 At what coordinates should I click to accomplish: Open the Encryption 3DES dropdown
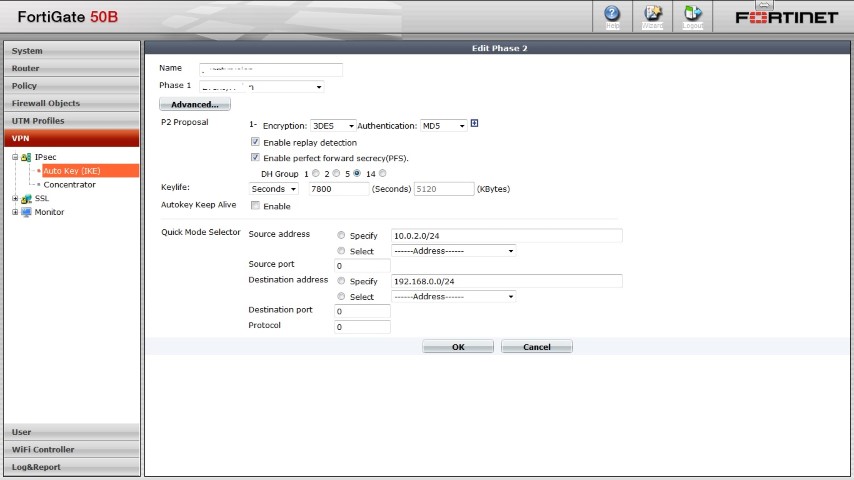point(333,126)
